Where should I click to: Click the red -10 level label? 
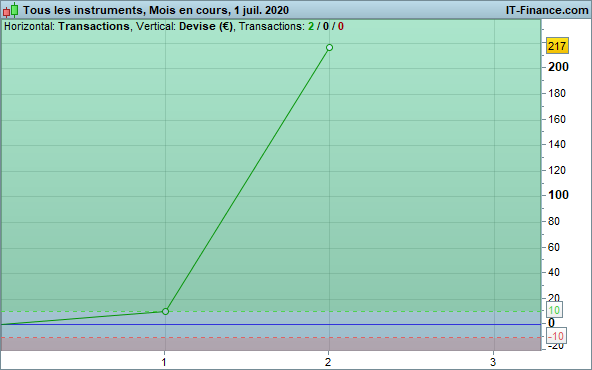[x=556, y=336]
